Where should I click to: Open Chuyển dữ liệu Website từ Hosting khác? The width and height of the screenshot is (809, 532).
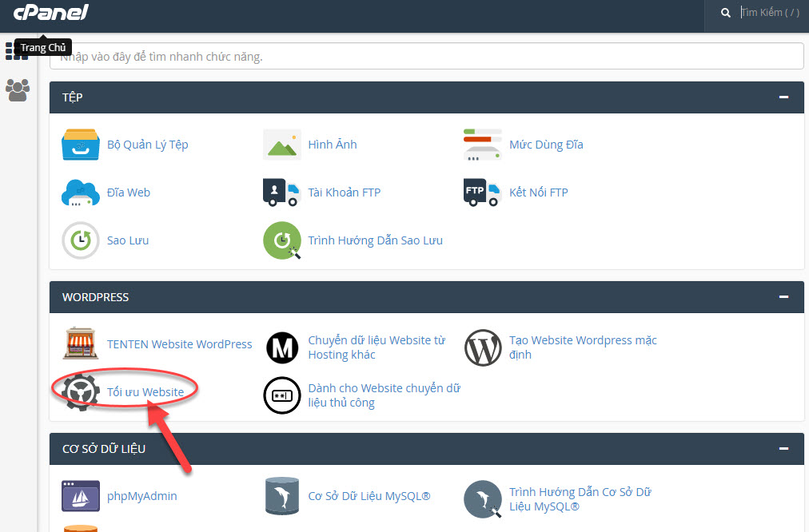tap(377, 347)
